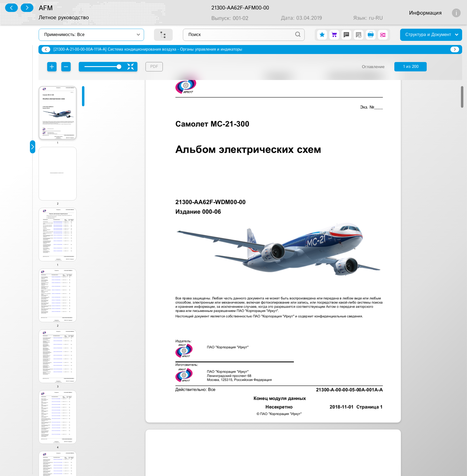Click the magnifier search icon

pos(297,35)
